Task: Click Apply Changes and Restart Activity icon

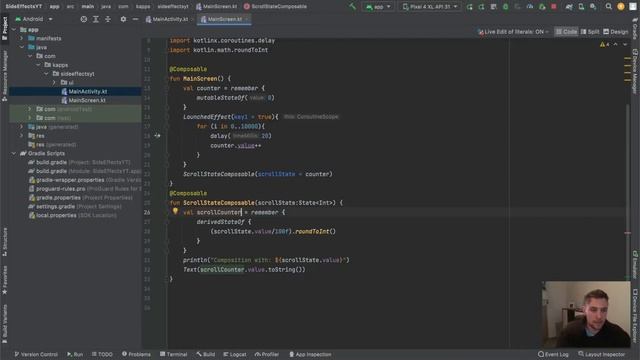Action: (482, 7)
